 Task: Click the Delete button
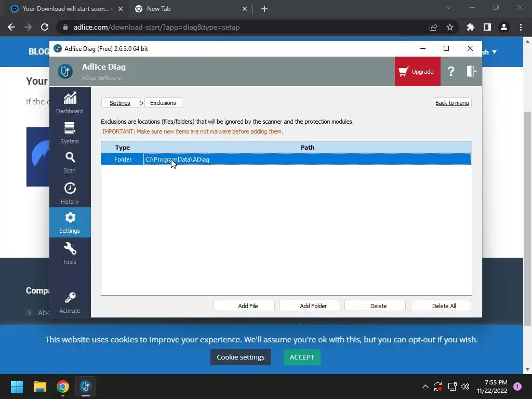click(375, 305)
